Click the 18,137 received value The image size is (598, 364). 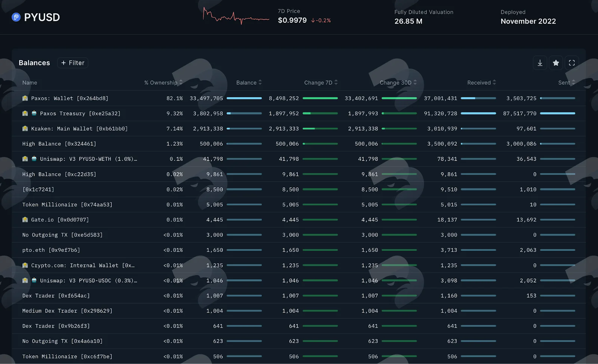pyautogui.click(x=447, y=220)
